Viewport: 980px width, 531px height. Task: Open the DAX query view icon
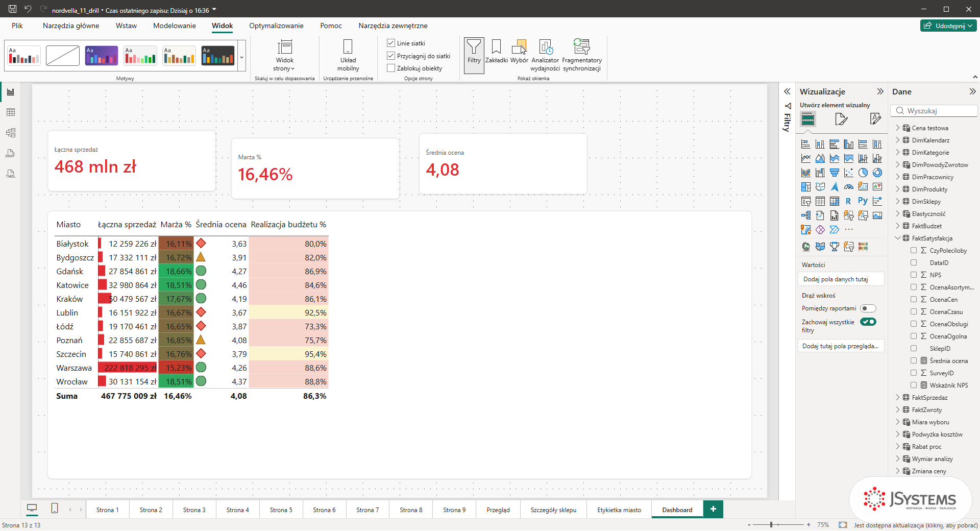coord(11,153)
